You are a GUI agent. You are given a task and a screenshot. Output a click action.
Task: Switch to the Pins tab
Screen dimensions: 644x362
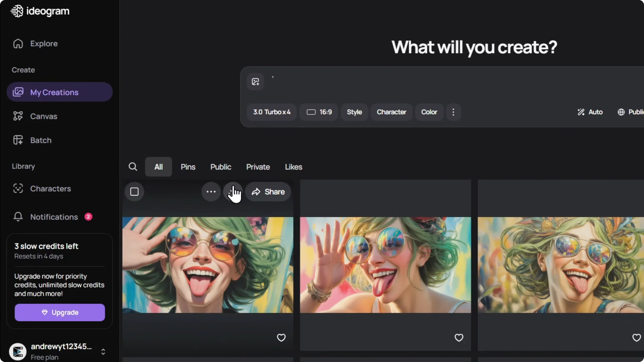(188, 167)
